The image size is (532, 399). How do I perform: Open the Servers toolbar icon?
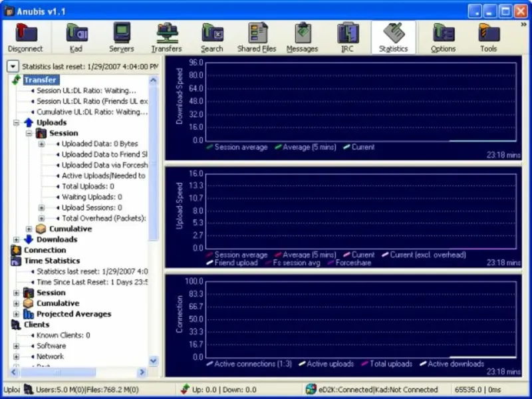coord(121,37)
